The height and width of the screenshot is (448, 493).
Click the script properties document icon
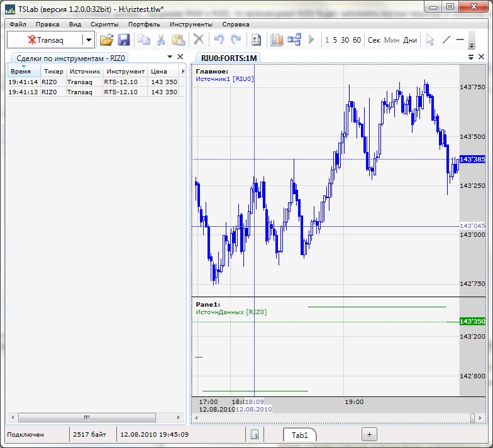[x=256, y=40]
